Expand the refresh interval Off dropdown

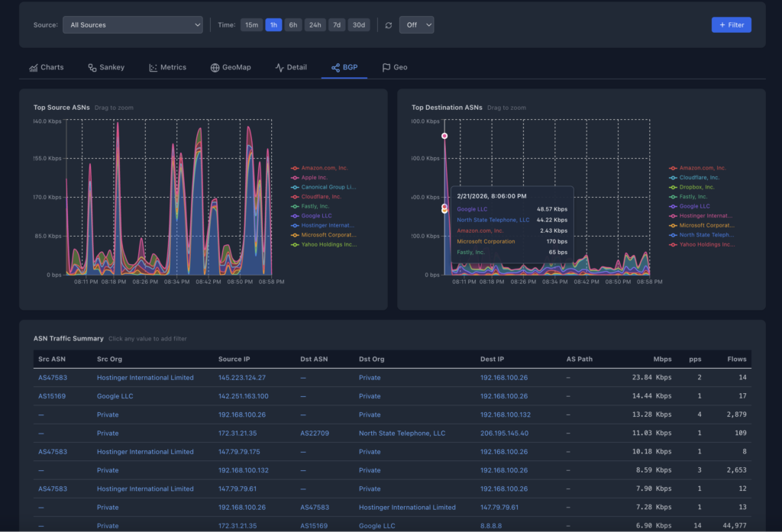[x=416, y=25]
